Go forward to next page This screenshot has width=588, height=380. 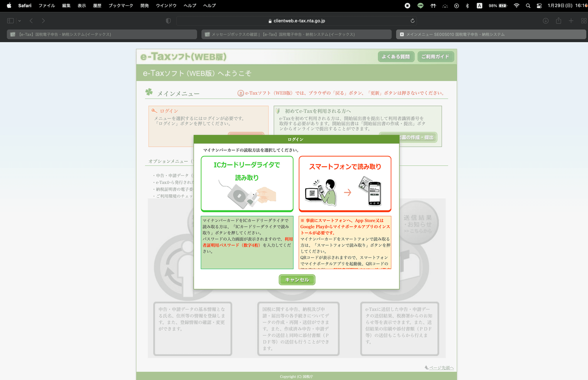tap(43, 21)
